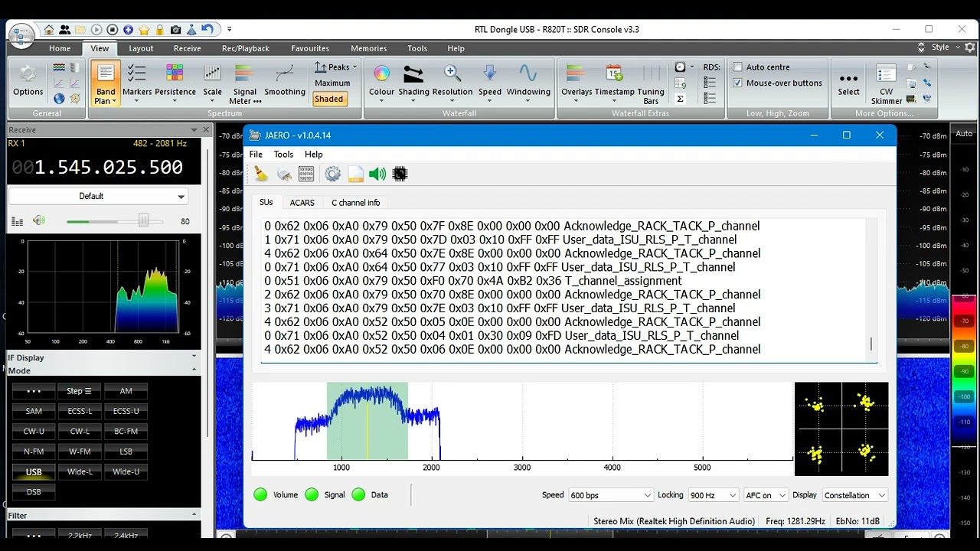Click the stop icon in quick access toolbar
980x551 pixels.
pyautogui.click(x=113, y=30)
